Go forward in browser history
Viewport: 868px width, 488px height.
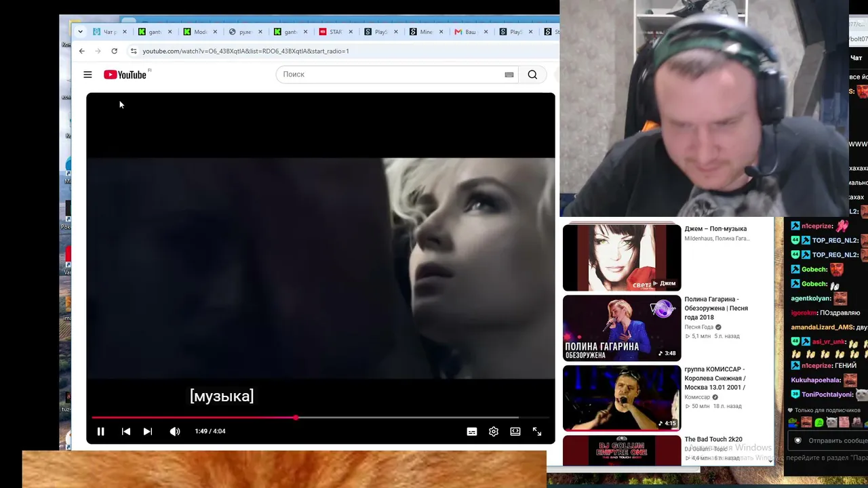[x=98, y=51]
